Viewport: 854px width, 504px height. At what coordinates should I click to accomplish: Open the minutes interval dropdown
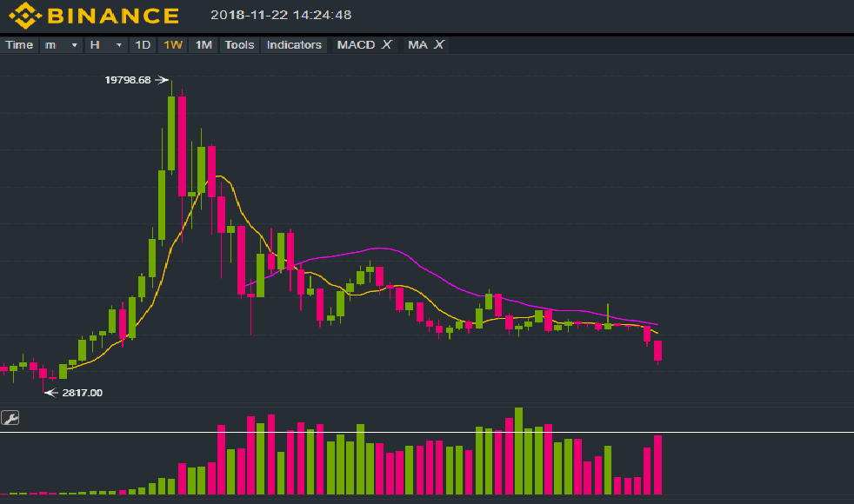[x=61, y=45]
